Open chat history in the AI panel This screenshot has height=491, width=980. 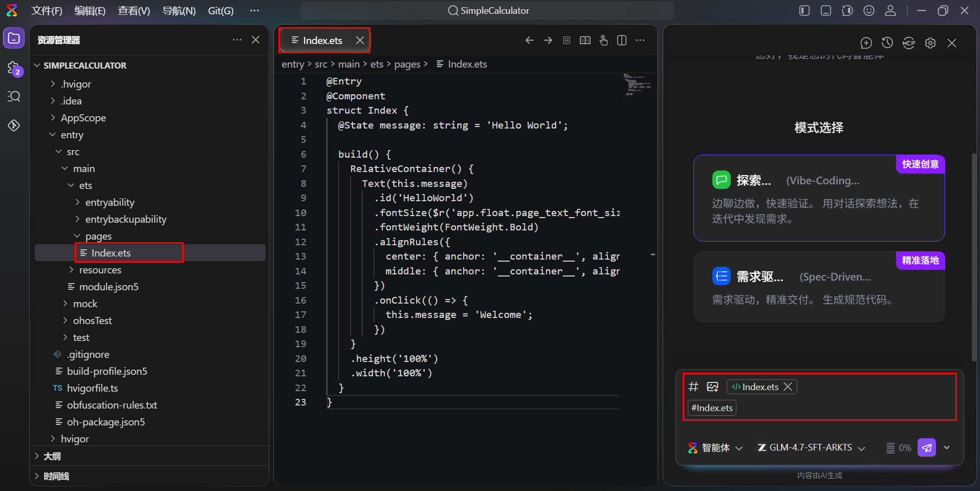coord(887,43)
